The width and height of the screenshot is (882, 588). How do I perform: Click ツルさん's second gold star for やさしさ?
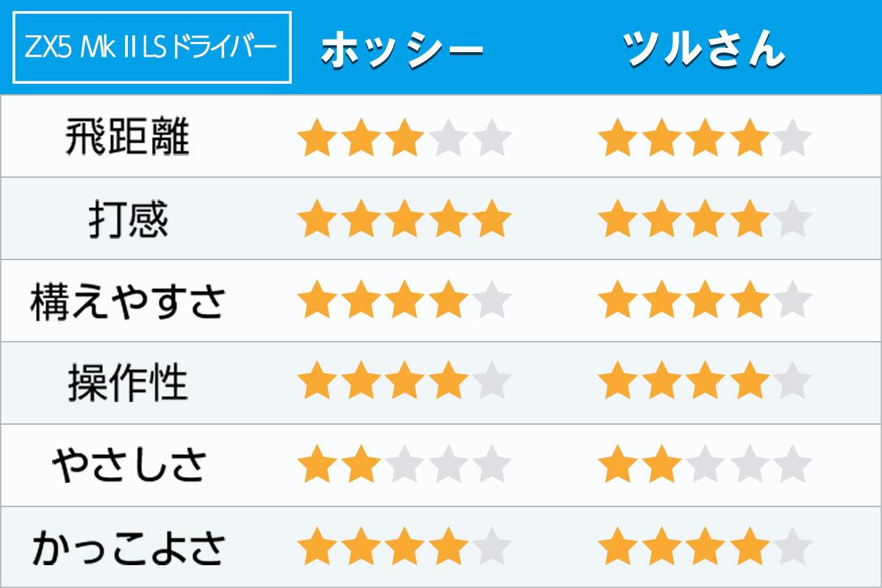point(661,466)
